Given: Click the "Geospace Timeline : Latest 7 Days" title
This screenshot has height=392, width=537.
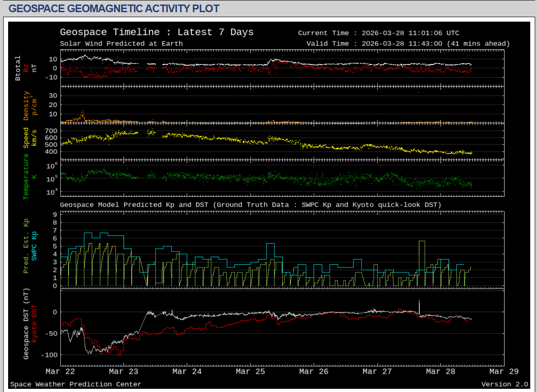Looking at the screenshot, I should click(156, 32).
